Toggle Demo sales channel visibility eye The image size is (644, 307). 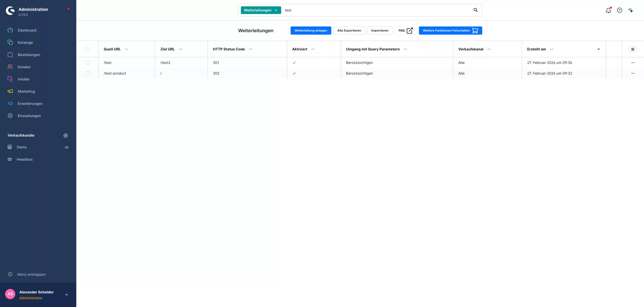coord(66,147)
